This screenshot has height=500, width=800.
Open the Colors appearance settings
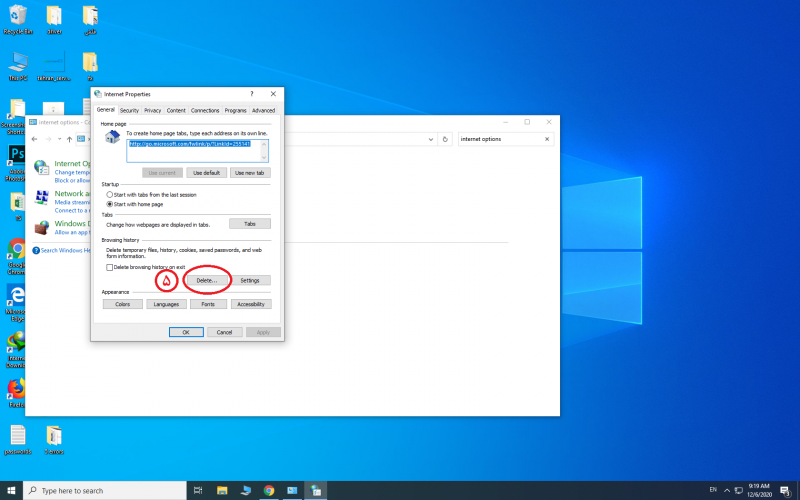click(x=122, y=304)
